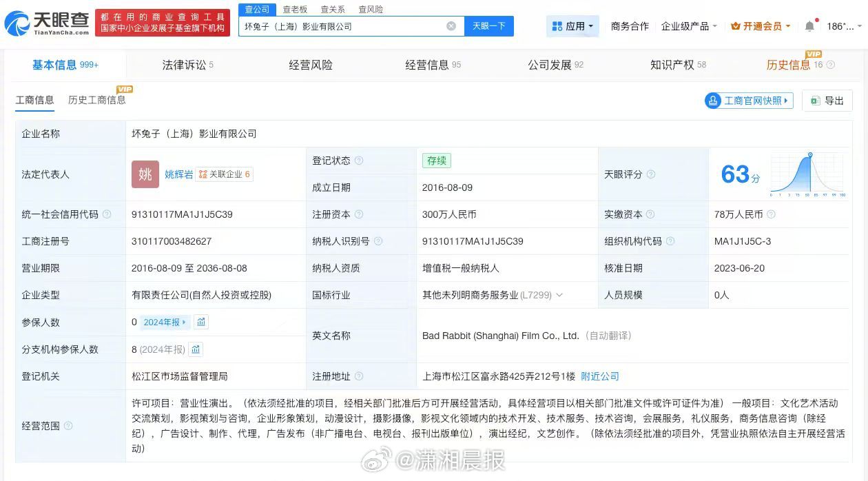Go to the 知识产权 tab
This screenshot has width=868, height=481.
pyautogui.click(x=678, y=65)
